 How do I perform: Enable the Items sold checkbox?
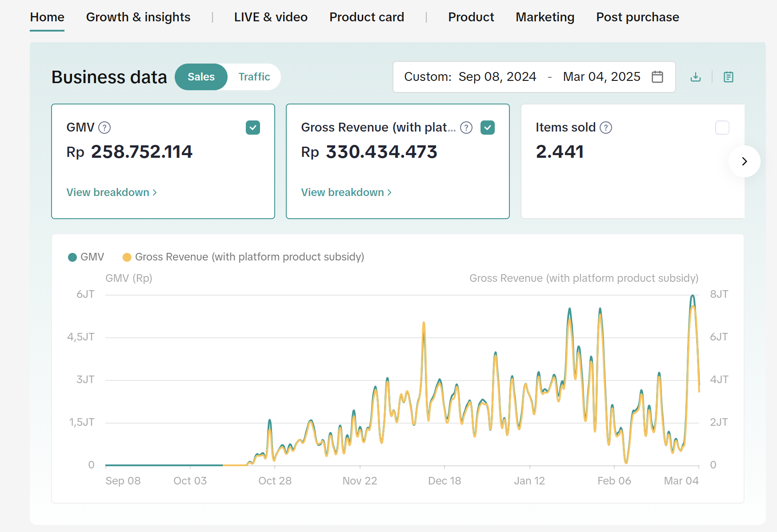click(x=722, y=128)
